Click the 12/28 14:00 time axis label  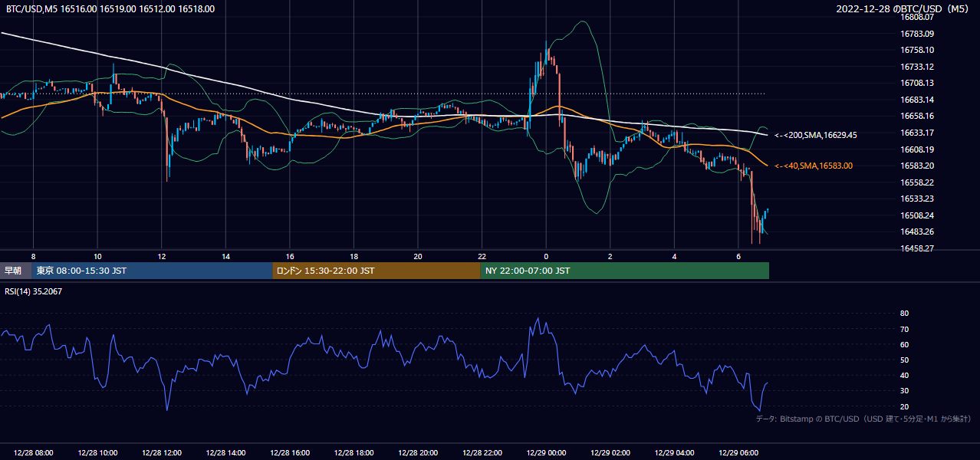[225, 453]
